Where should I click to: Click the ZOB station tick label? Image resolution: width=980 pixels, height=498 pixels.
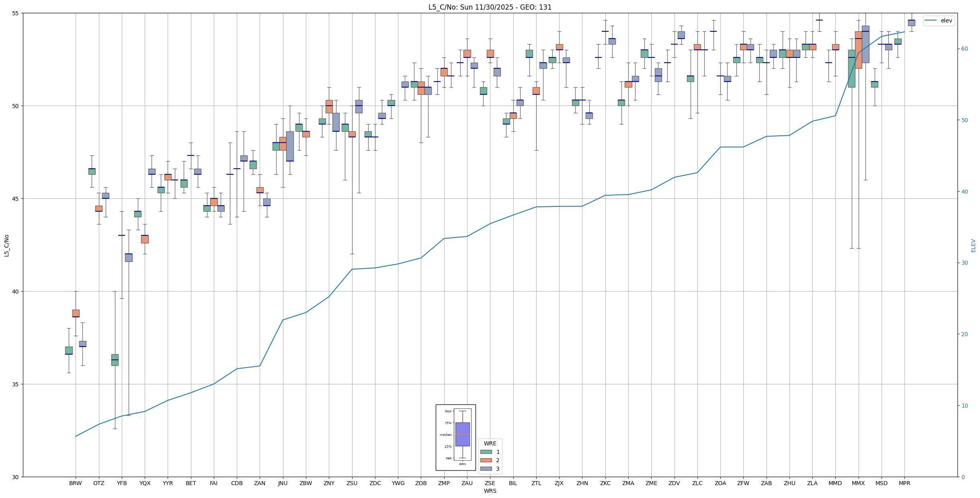click(x=421, y=483)
